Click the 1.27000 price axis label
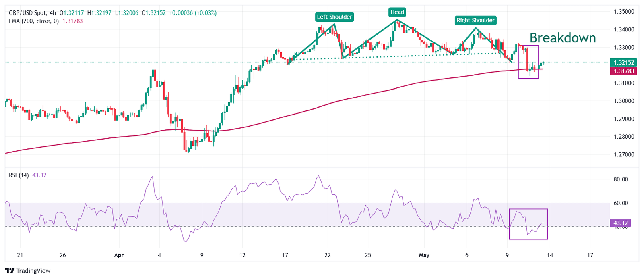This screenshot has width=644, height=279. click(623, 154)
